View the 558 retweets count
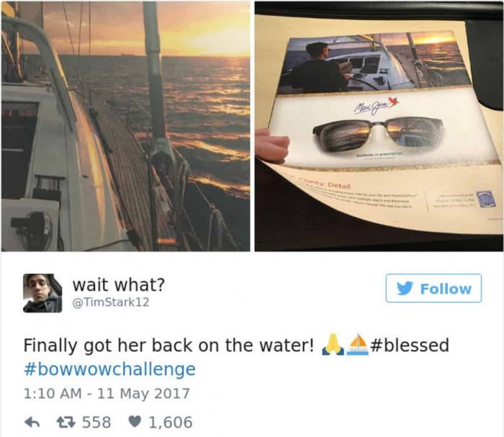This screenshot has height=437, width=504. tap(96, 422)
